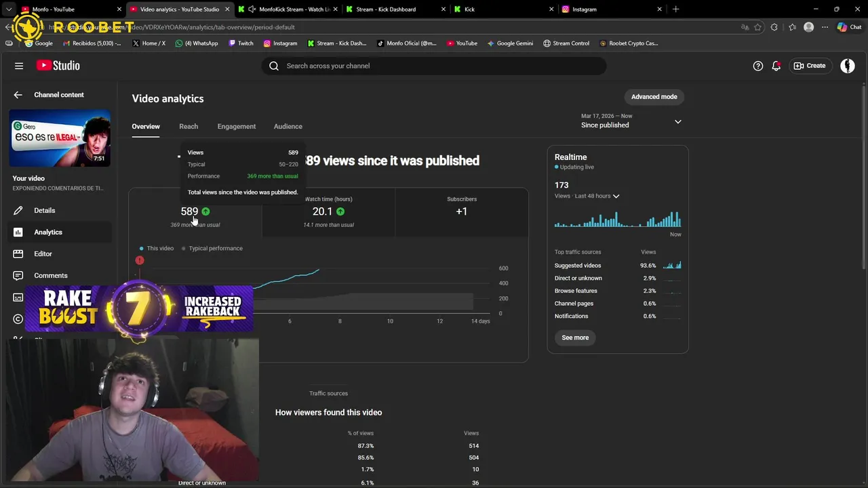Open the hamburger navigation menu
The width and height of the screenshot is (868, 488).
pos(19,66)
